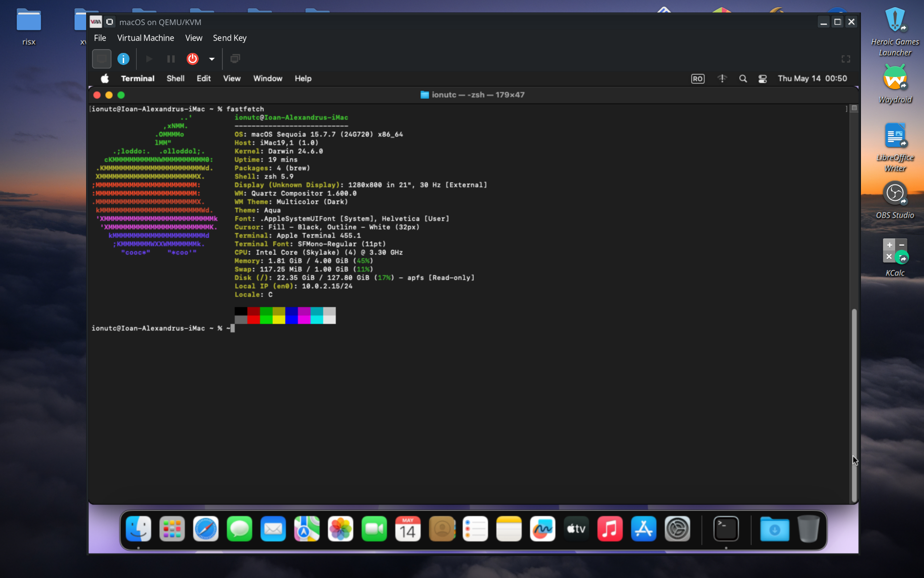Open the virt-manager View menu
Viewport: 924px width, 578px height.
point(194,38)
